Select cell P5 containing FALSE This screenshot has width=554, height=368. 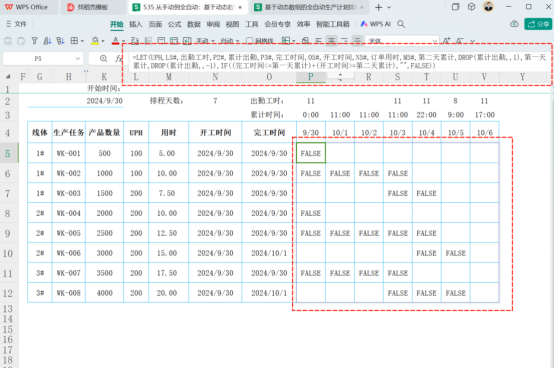point(311,153)
